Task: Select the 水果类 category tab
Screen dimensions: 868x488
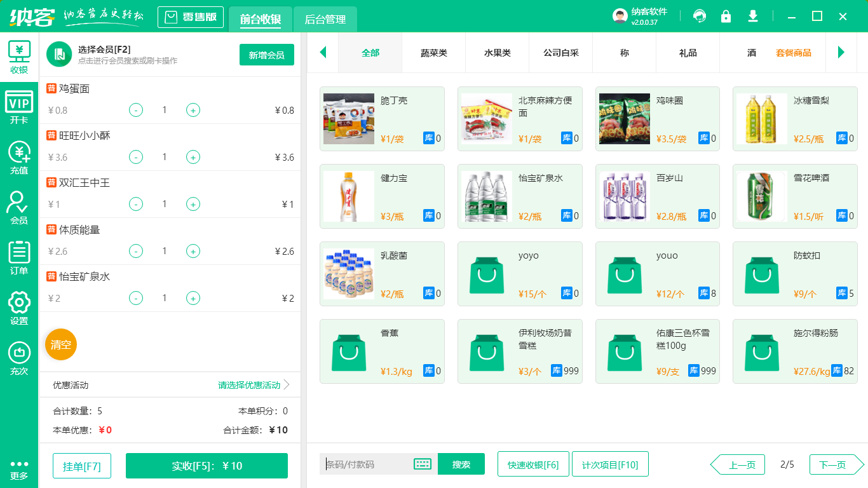Action: [497, 53]
